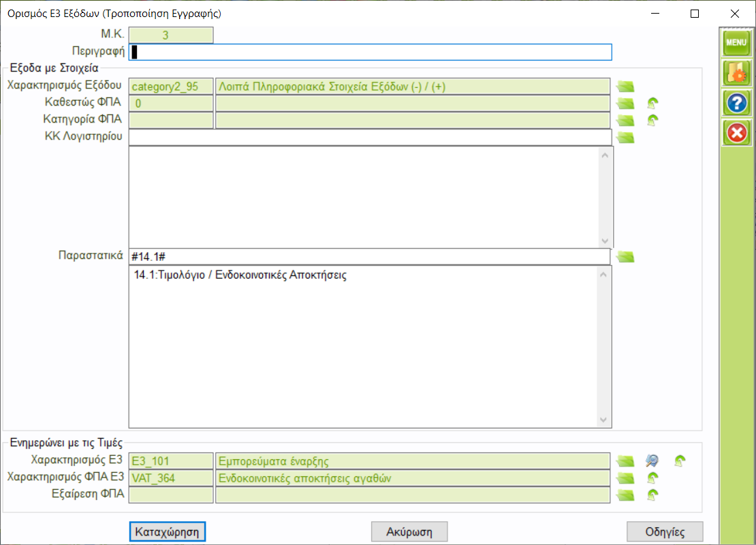Open the Οδηγίες button

pos(664,531)
